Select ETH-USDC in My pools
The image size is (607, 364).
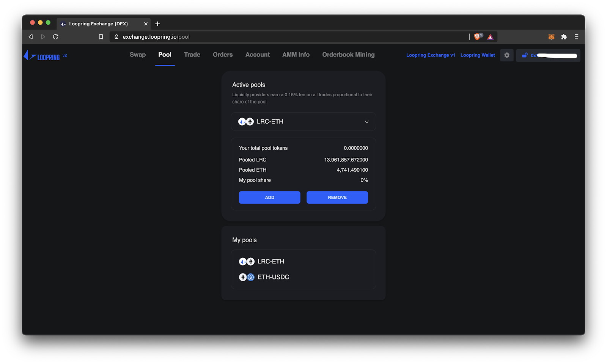(x=273, y=277)
